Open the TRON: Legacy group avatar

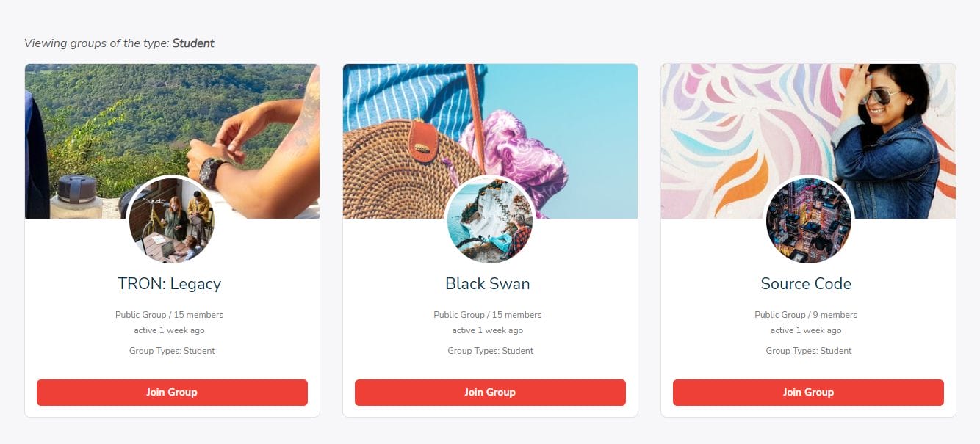coord(172,220)
